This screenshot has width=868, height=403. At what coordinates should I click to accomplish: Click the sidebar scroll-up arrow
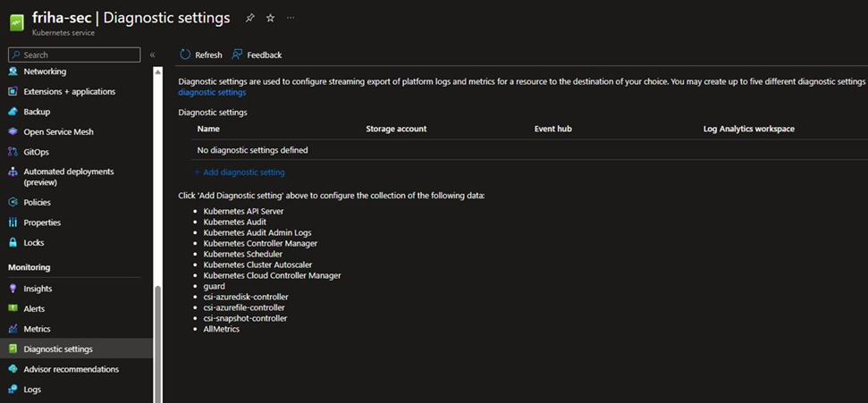158,72
